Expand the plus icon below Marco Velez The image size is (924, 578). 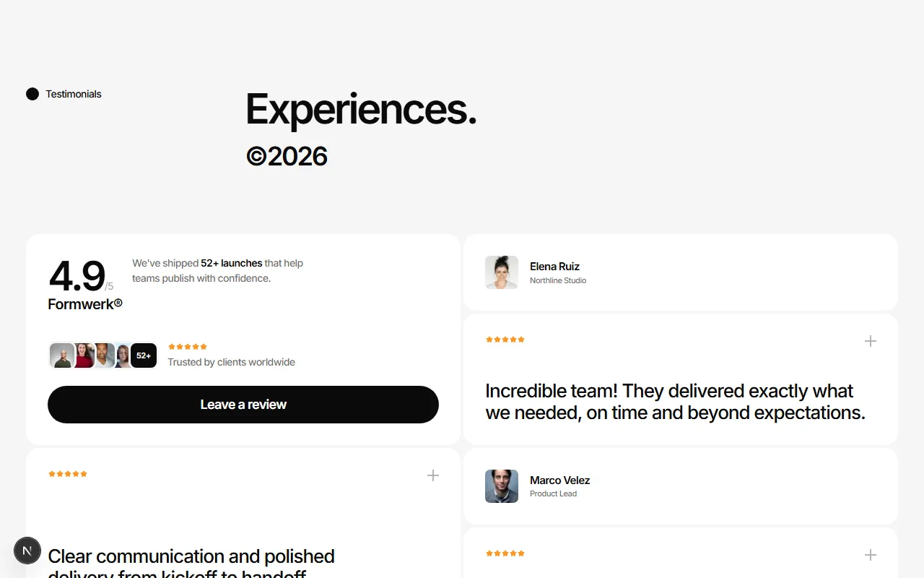tap(871, 555)
